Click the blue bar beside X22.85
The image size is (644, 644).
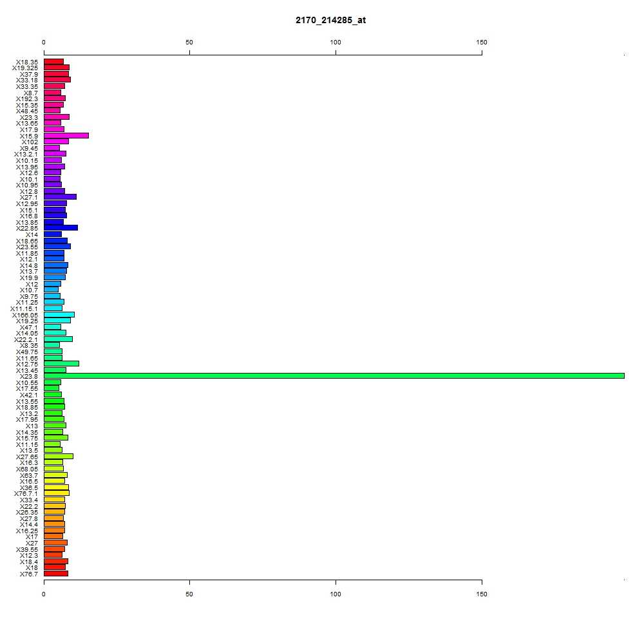pos(61,227)
